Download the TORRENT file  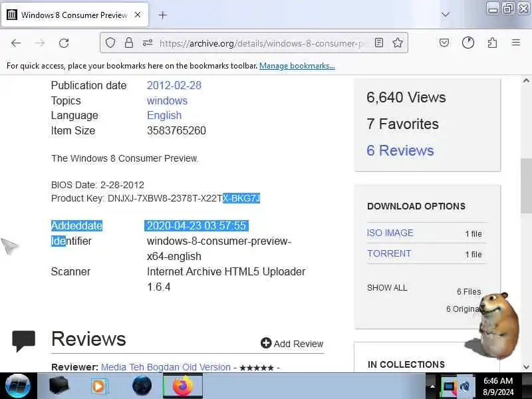389,253
